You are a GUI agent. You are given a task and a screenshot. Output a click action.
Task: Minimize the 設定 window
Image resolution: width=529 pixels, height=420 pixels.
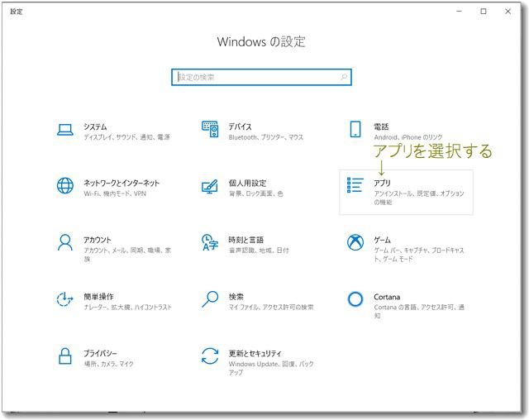pos(459,11)
